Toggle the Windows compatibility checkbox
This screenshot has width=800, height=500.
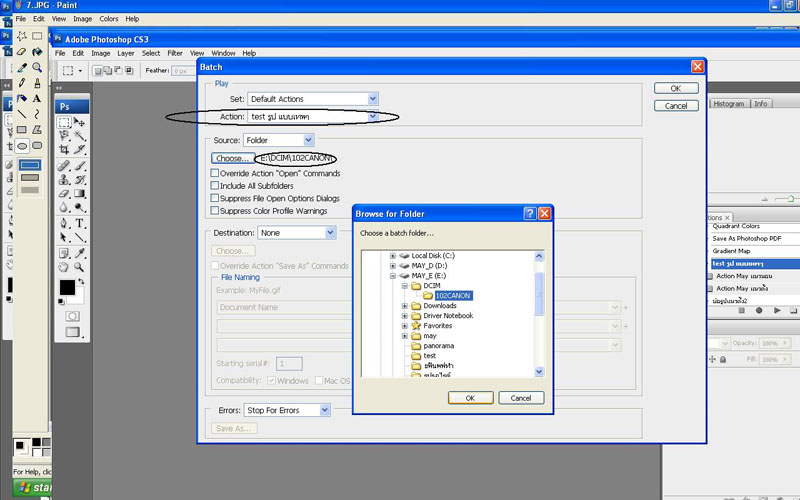pos(271,380)
